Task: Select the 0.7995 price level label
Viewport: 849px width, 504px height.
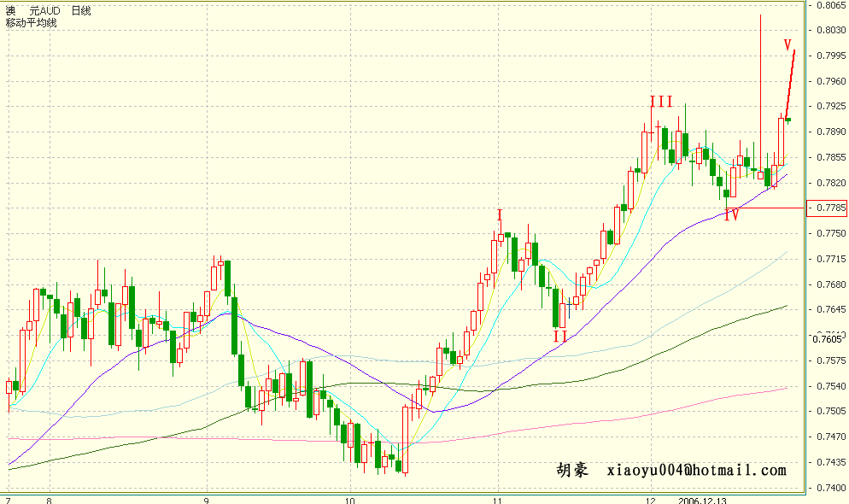Action: pyautogui.click(x=831, y=56)
